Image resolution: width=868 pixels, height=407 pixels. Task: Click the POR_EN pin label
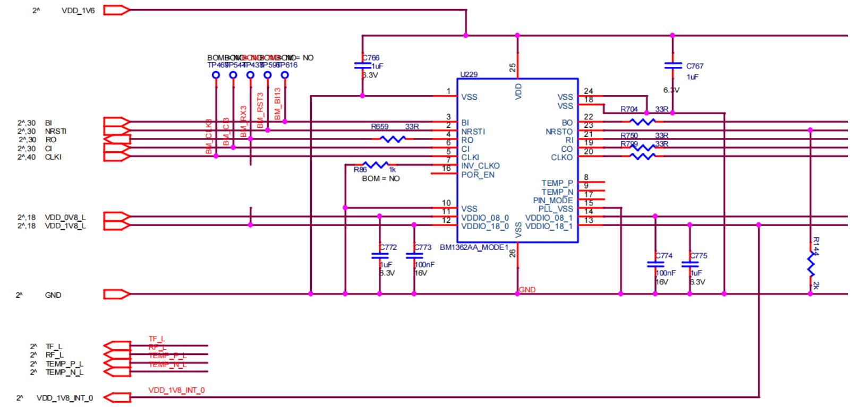click(x=478, y=175)
